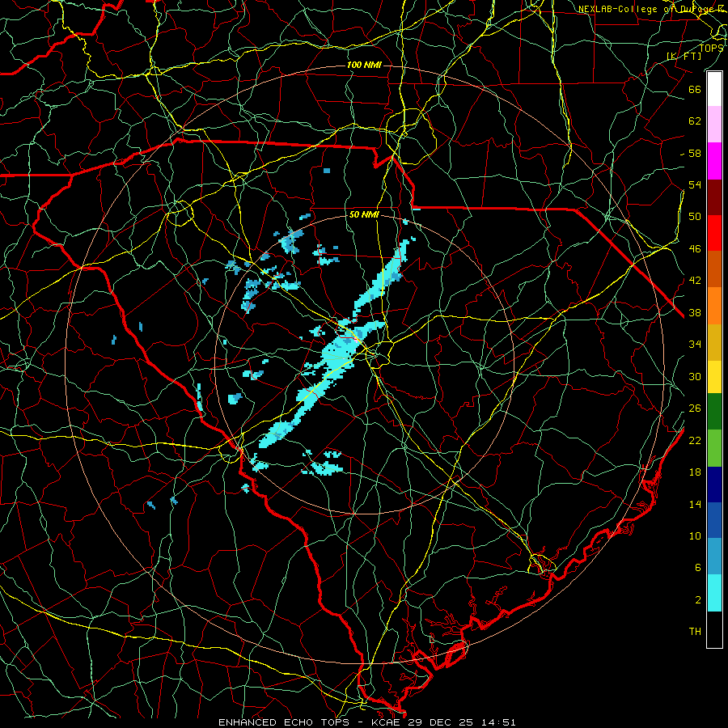Click the 'TH' legend label
The width and height of the screenshot is (728, 728).
[695, 632]
